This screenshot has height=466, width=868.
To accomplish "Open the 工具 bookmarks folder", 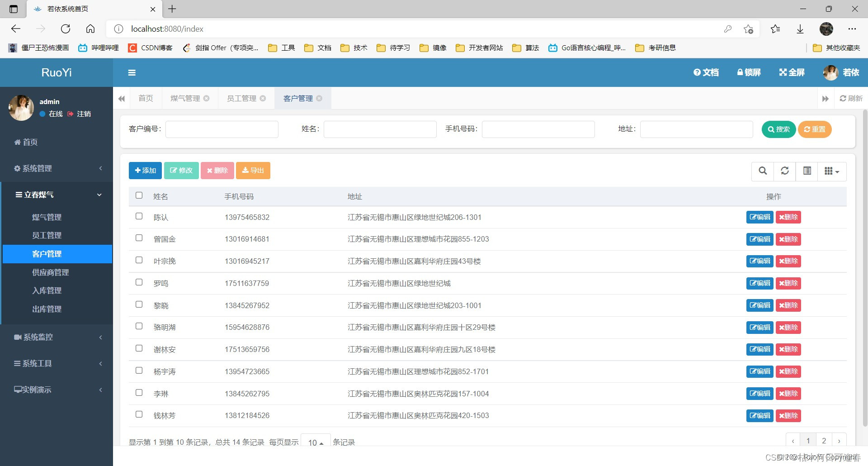I will (x=281, y=48).
